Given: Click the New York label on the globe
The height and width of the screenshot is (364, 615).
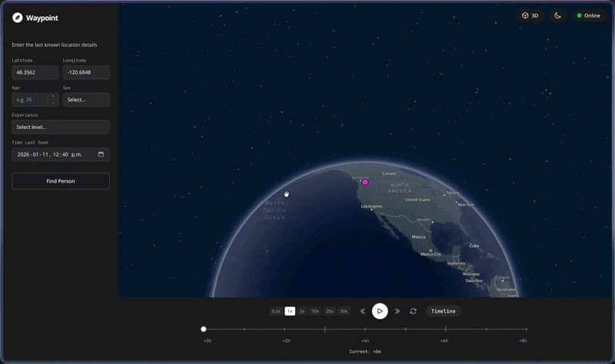Looking at the screenshot, I should pos(466,204).
